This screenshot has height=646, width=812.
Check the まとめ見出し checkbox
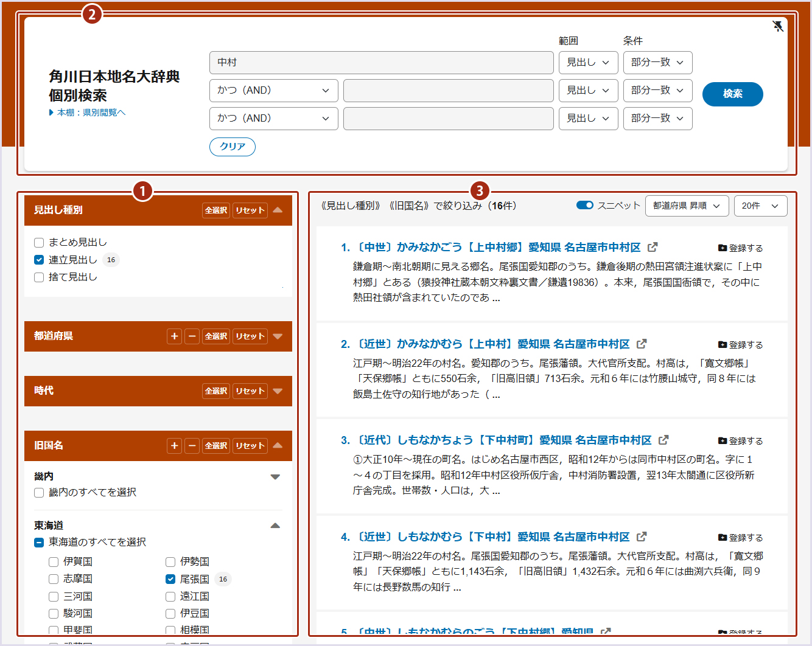39,243
